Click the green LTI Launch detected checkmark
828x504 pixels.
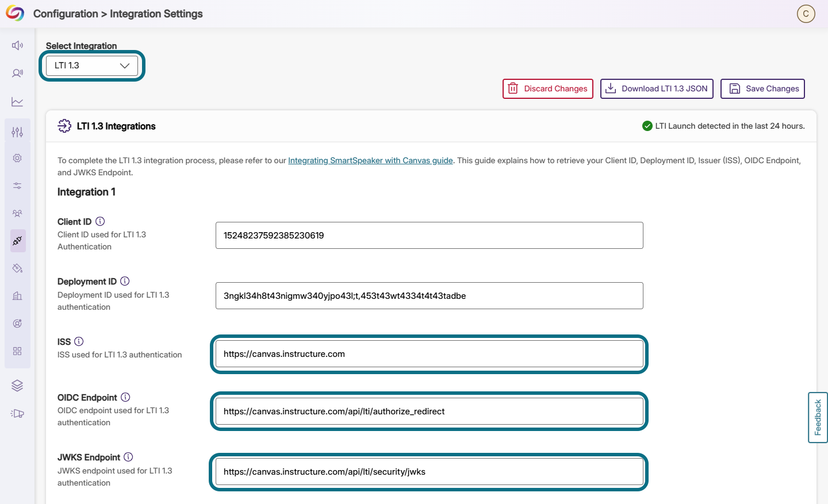coord(647,126)
